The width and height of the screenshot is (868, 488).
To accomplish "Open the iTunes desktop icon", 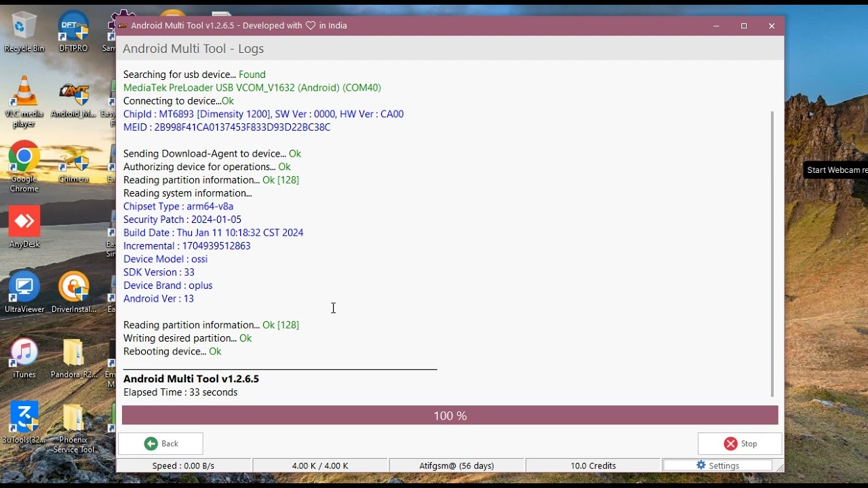I will [24, 357].
